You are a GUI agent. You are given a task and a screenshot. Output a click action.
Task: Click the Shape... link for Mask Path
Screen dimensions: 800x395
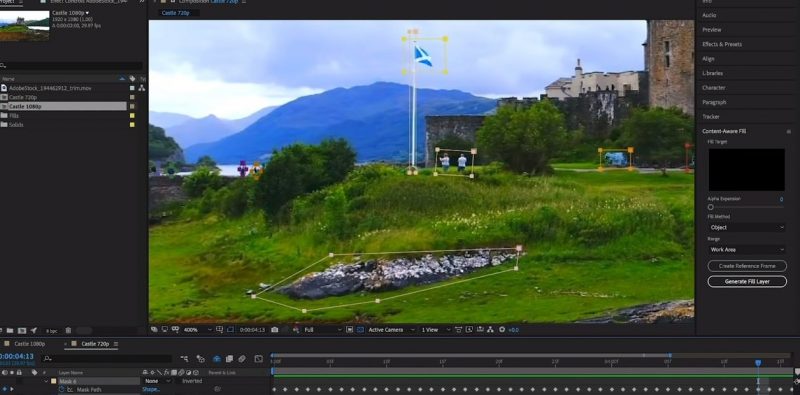151,389
